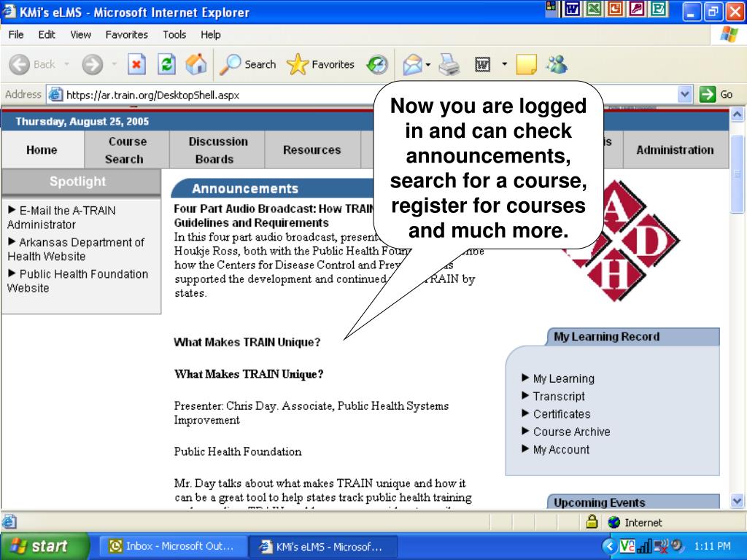The image size is (747, 560).
Task: Open the History clock icon in the toolbar
Action: 377,64
